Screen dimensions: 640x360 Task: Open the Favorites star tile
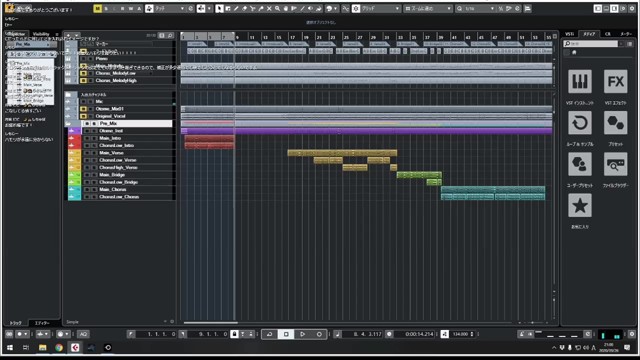tap(580, 205)
